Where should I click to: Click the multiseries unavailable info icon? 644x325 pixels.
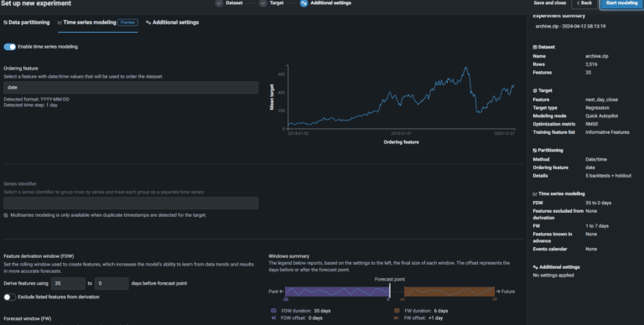pyautogui.click(x=6, y=215)
